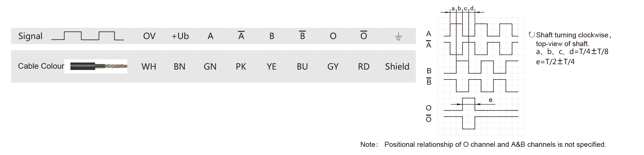This screenshot has height=155, width=644.
Task: Click the clockwise rotation arrow icon
Action: (532, 35)
